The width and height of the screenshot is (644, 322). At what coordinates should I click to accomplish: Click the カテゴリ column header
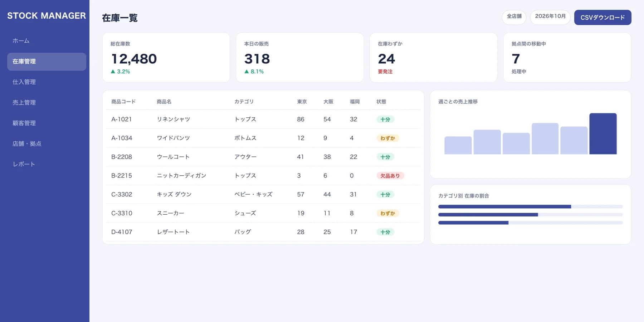click(244, 102)
